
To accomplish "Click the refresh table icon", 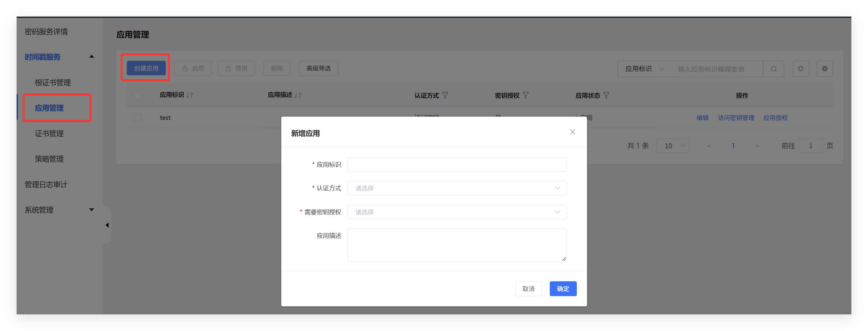I will 801,69.
